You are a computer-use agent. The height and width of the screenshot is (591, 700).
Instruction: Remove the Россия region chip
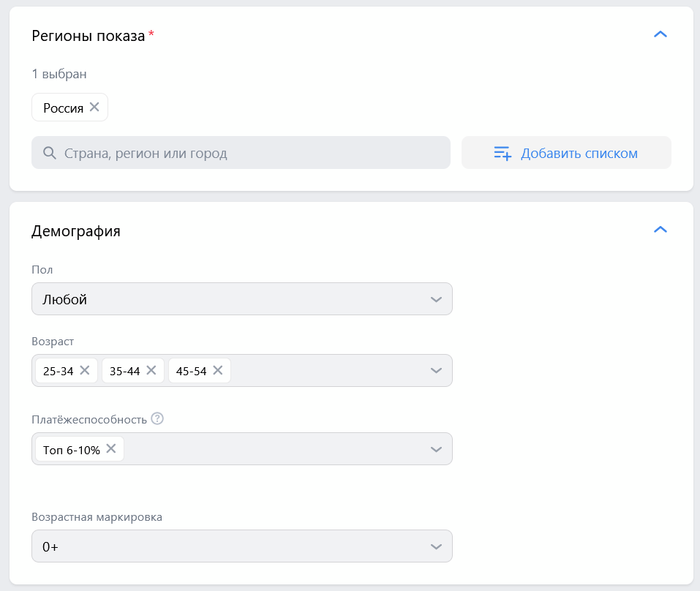point(94,107)
